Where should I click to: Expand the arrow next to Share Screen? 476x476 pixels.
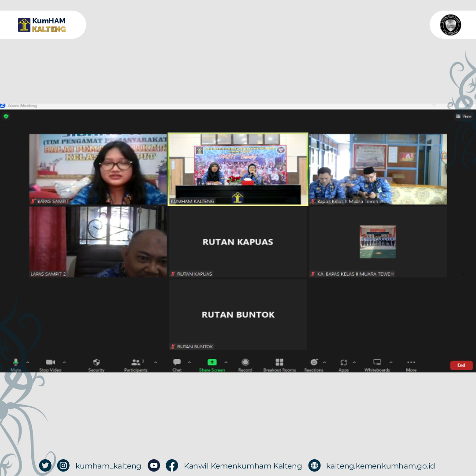pyautogui.click(x=226, y=362)
